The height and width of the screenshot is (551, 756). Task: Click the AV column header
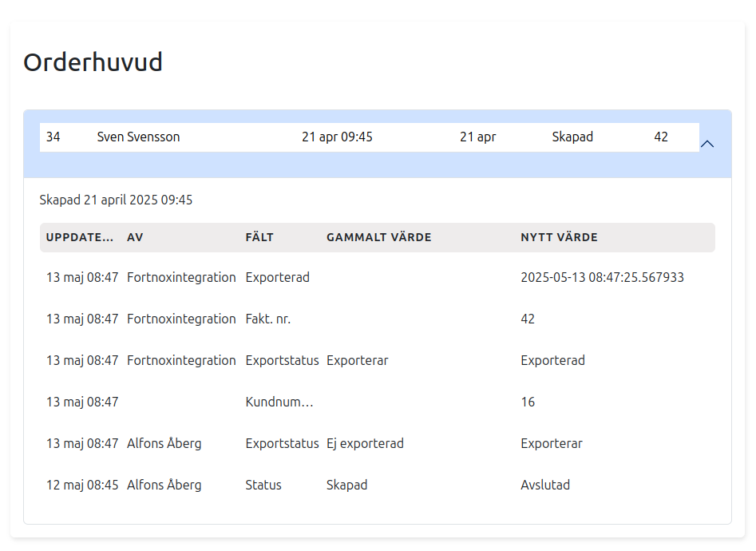click(135, 237)
